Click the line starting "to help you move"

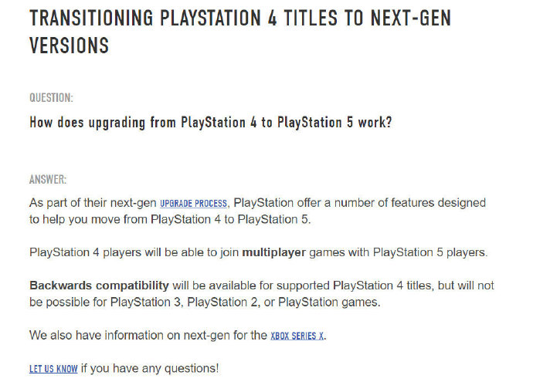[116, 219]
